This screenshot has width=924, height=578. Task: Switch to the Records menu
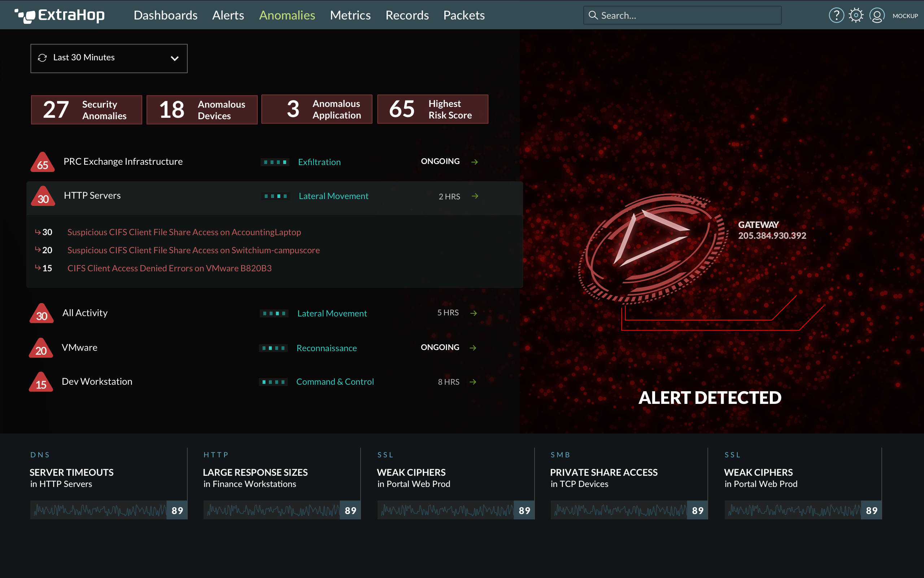coord(407,15)
